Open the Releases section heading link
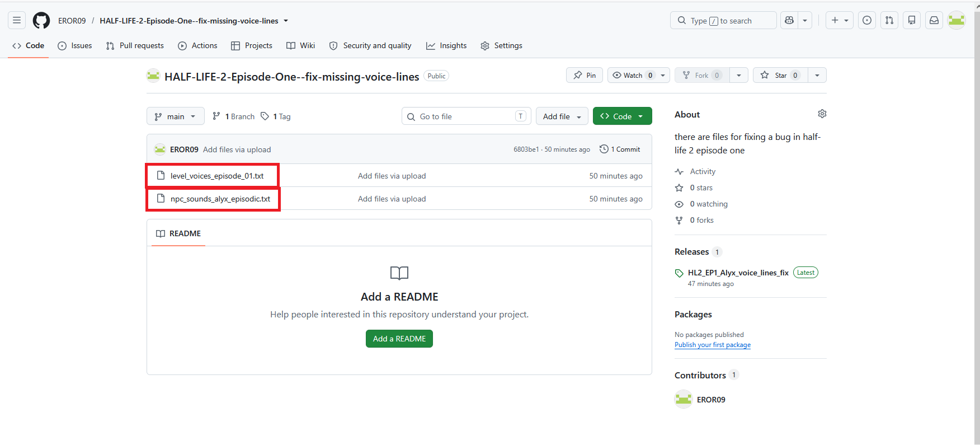This screenshot has width=980, height=445. (692, 252)
